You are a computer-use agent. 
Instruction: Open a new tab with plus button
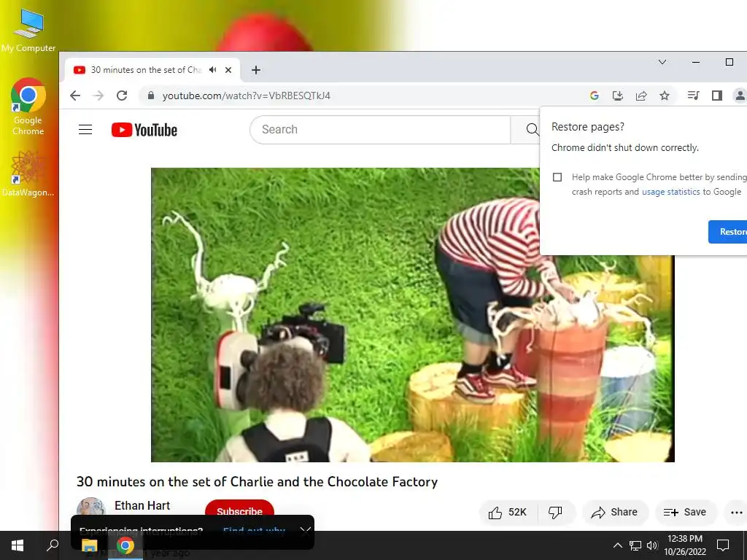point(256,70)
